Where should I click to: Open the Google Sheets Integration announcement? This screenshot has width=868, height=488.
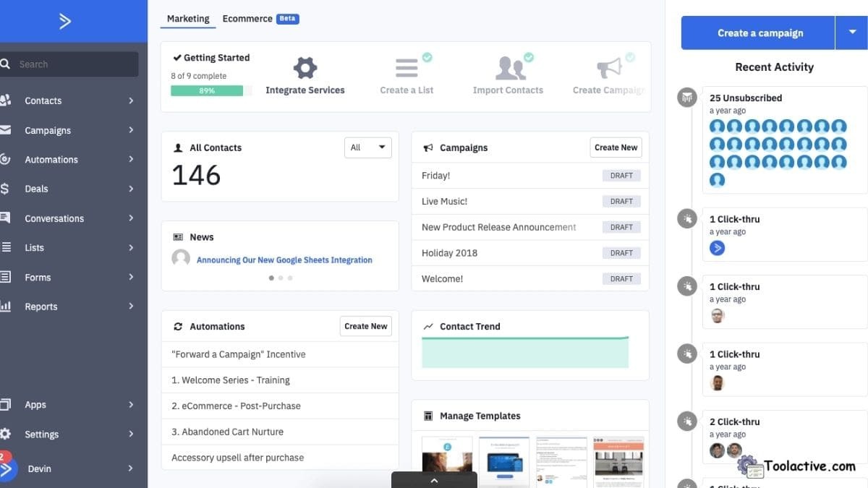[x=285, y=260]
